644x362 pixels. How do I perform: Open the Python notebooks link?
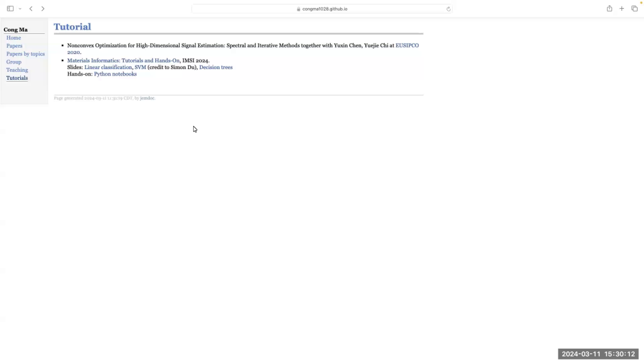click(x=115, y=74)
